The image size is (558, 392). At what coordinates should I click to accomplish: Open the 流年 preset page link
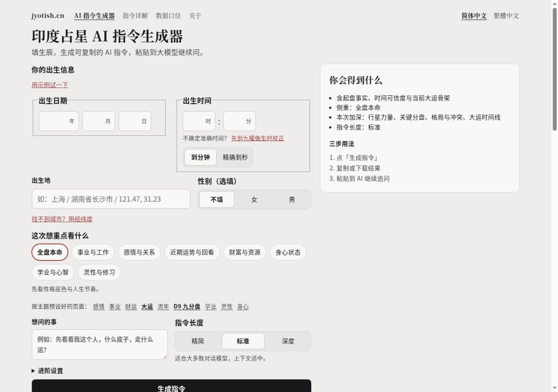tap(163, 307)
